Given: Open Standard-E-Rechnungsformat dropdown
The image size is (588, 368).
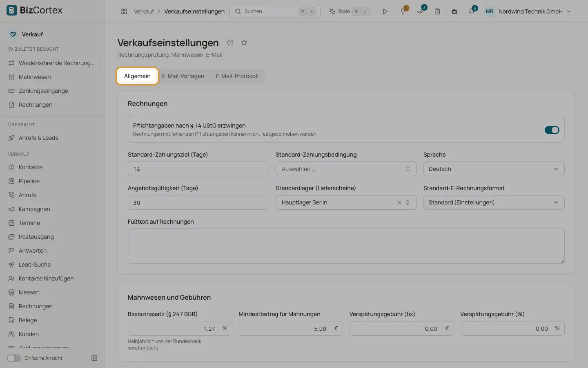Looking at the screenshot, I should click(494, 202).
